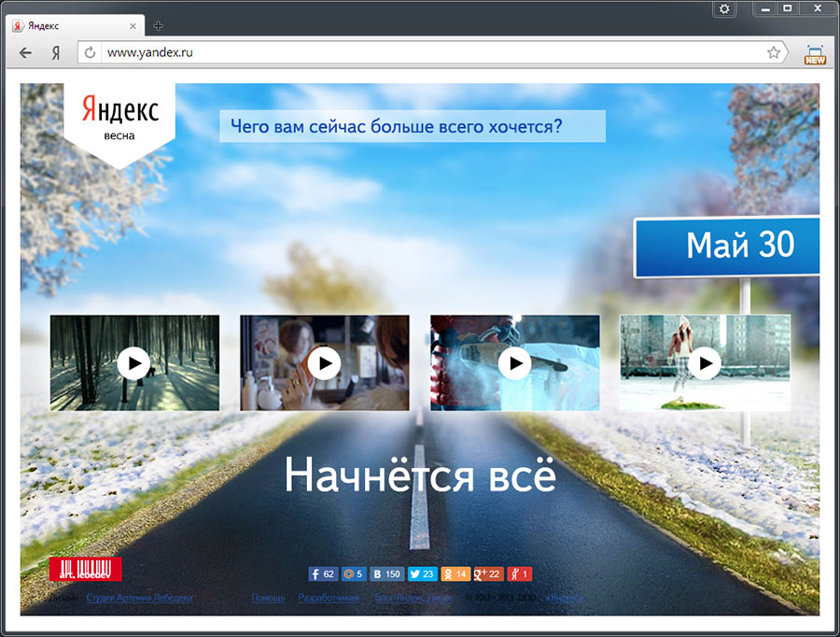This screenshot has height=637, width=840.
Task: Click the Ya.ru share button with count 1
Action: (x=520, y=574)
